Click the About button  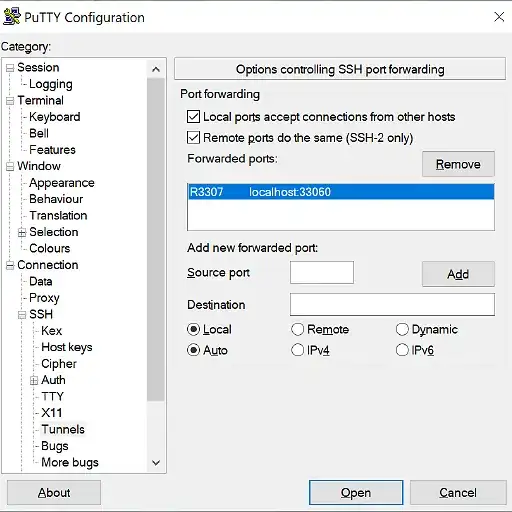click(x=54, y=493)
